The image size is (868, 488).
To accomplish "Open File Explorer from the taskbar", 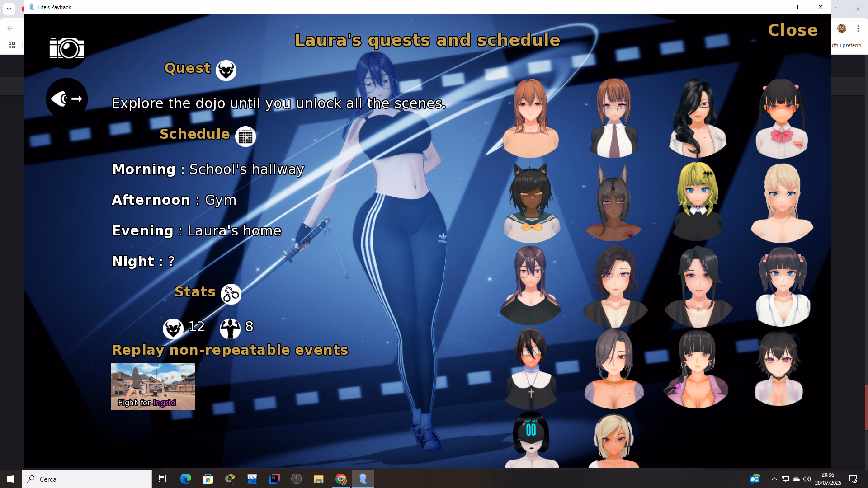I will click(x=319, y=479).
